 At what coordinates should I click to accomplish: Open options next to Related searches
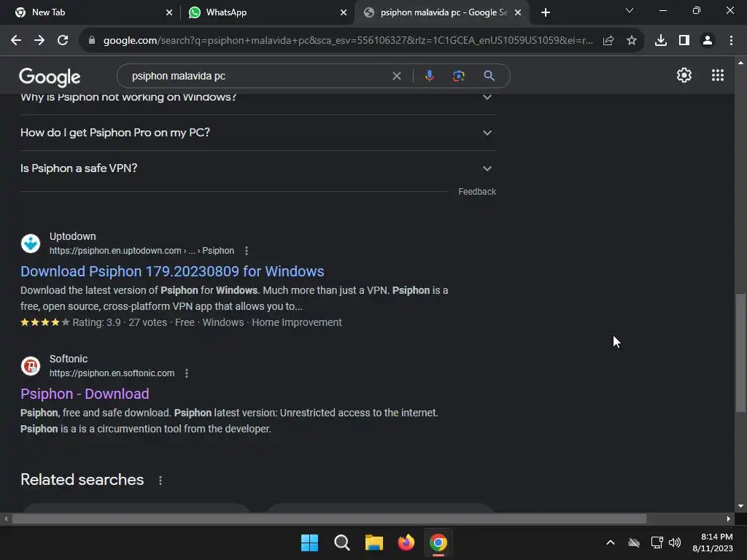point(160,481)
